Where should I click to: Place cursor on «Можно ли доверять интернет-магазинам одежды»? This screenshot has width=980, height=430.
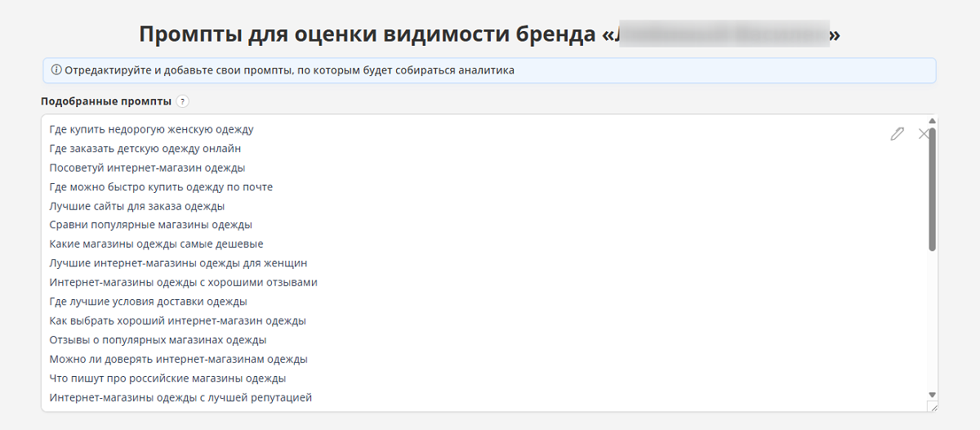point(178,359)
